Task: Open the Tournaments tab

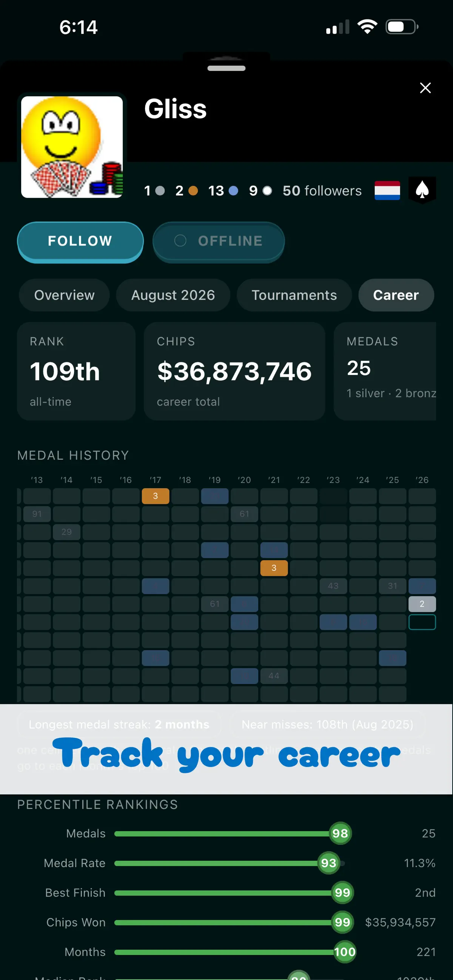Action: (294, 295)
